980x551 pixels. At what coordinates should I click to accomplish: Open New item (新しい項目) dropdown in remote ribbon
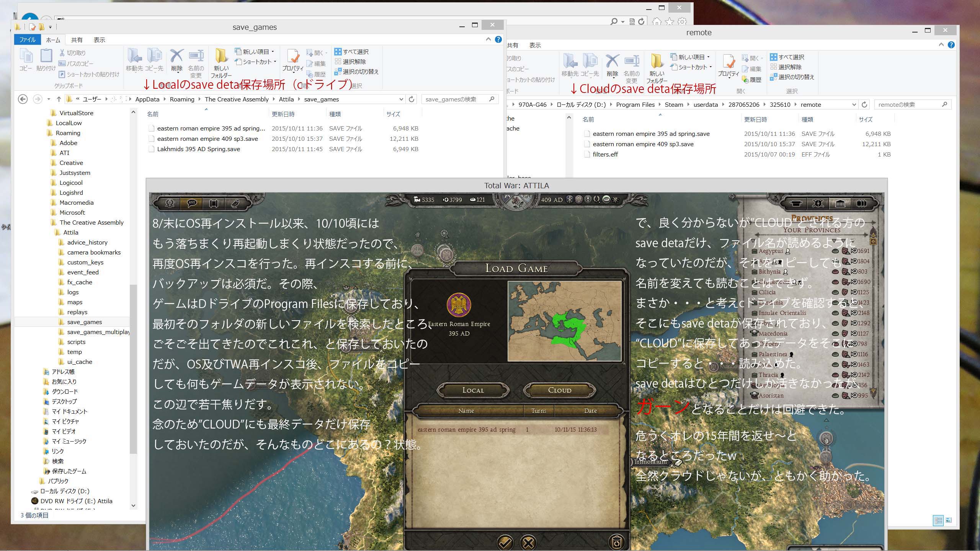pyautogui.click(x=690, y=57)
